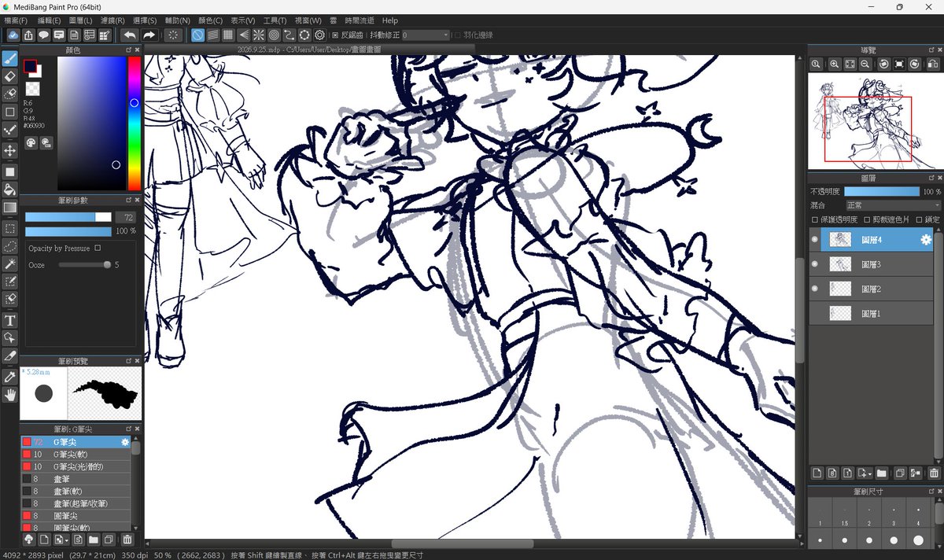The width and height of the screenshot is (944, 560).
Task: Select the Bucket fill tool
Action: (x=10, y=189)
